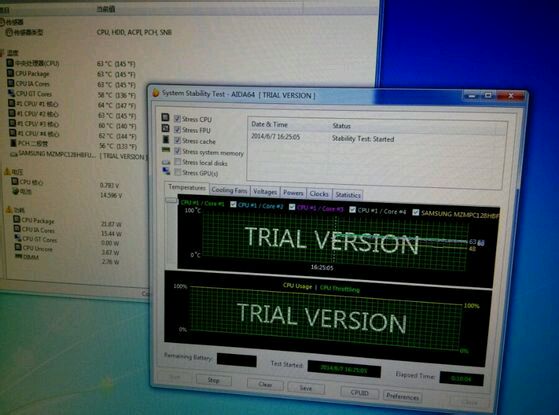The image size is (559, 415).
Task: Toggle CPU #1 / Core #2 graph checkbox
Action: [x=233, y=204]
